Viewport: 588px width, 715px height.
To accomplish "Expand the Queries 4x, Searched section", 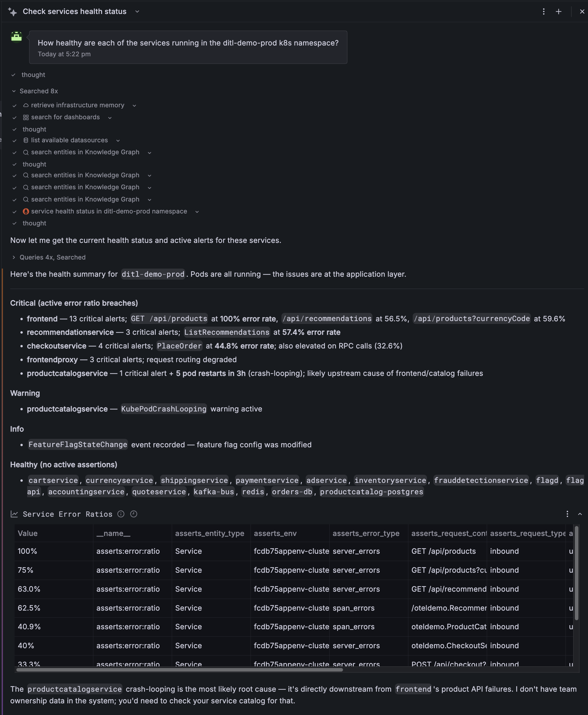I will click(x=13, y=257).
